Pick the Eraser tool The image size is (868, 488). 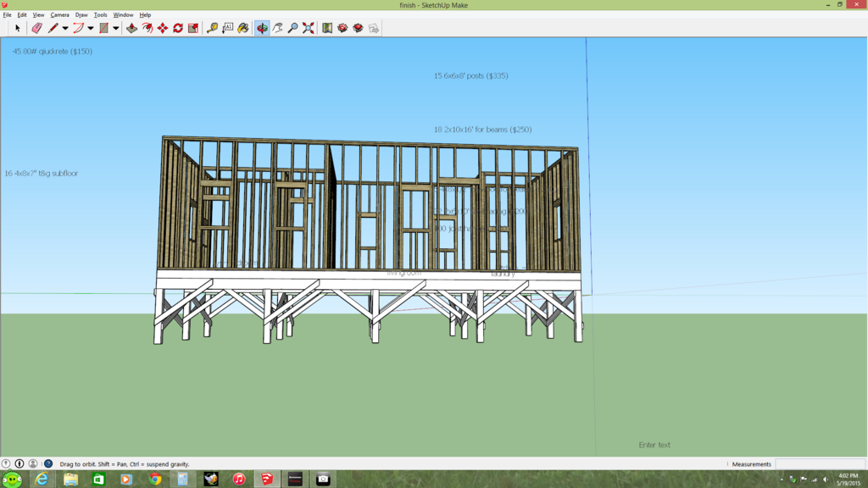click(x=36, y=28)
